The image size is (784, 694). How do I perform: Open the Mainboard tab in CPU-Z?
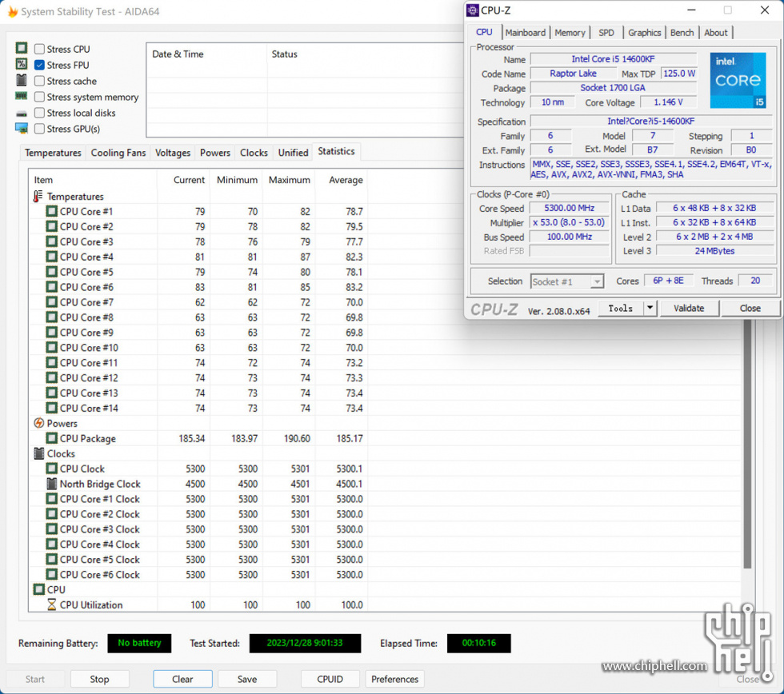525,33
